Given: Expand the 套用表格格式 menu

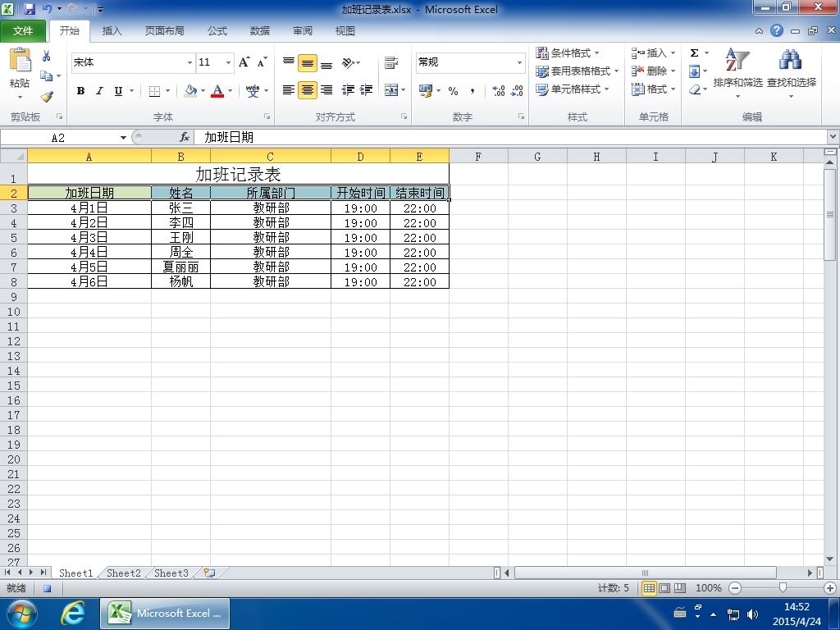Looking at the screenshot, I should coord(577,71).
